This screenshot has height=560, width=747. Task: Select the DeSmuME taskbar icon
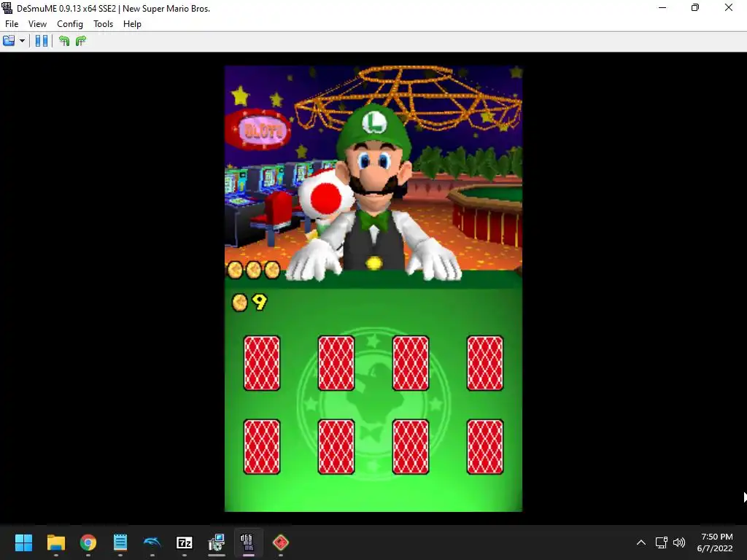pos(248,542)
